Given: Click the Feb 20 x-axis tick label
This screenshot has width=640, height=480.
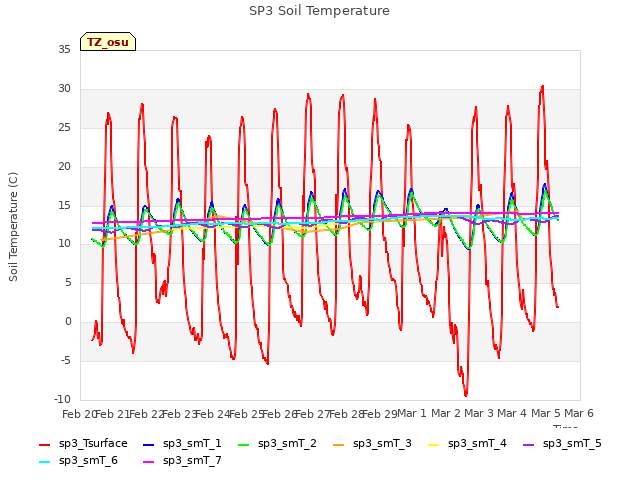Looking at the screenshot, I should [78, 414].
